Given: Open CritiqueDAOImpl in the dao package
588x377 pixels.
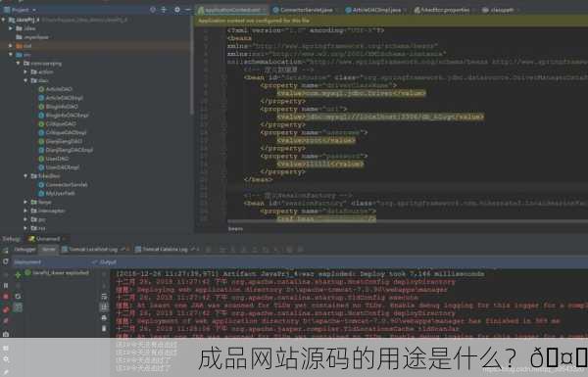Looking at the screenshot, I should click(63, 132).
